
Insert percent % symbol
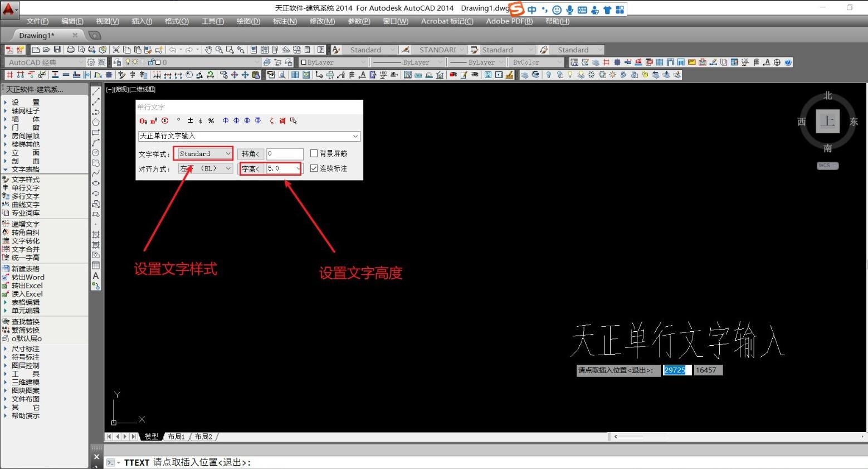pyautogui.click(x=211, y=121)
